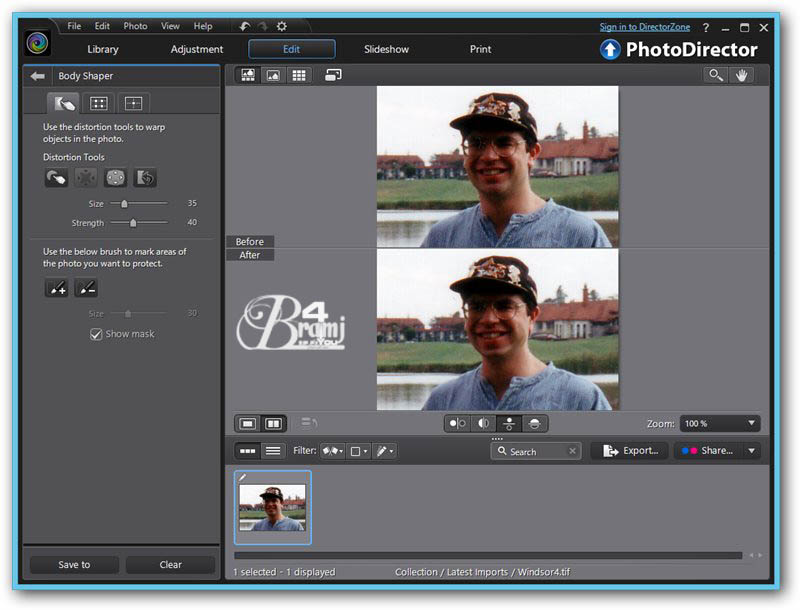
Task: Activate the magnifier zoom tool
Action: point(715,75)
